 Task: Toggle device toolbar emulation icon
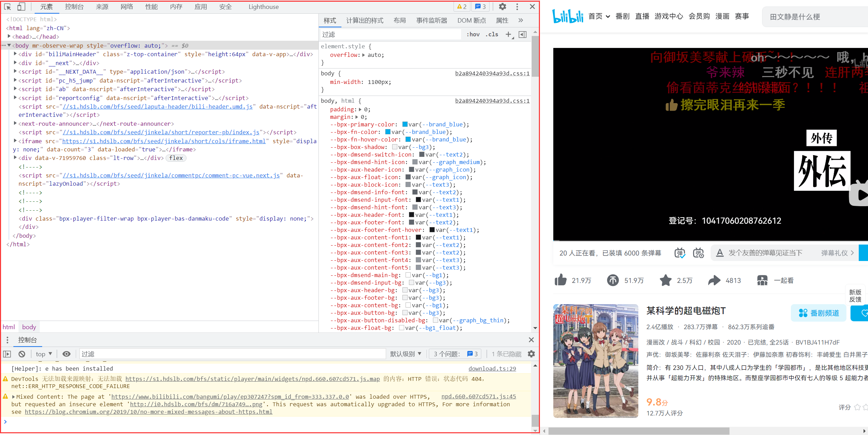click(21, 7)
